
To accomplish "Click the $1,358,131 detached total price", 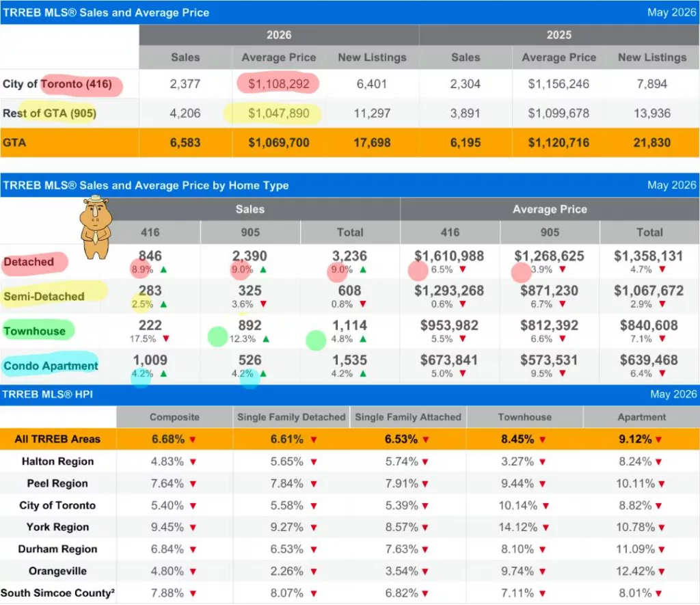I will 649,256.
